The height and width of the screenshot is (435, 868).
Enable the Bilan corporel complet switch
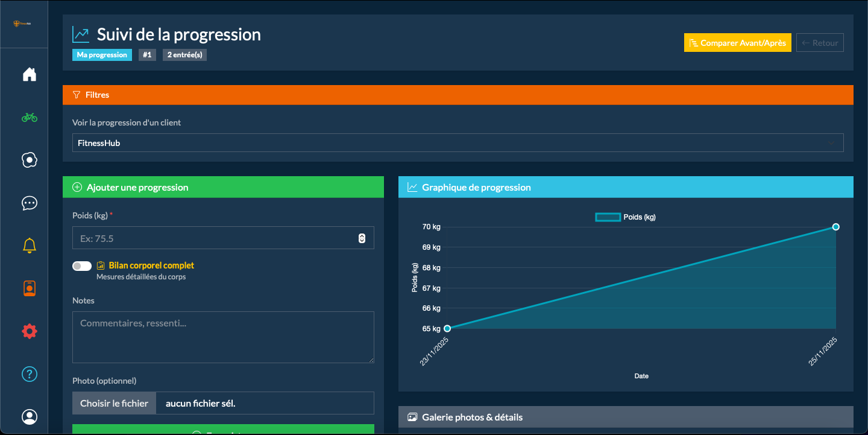pyautogui.click(x=82, y=266)
